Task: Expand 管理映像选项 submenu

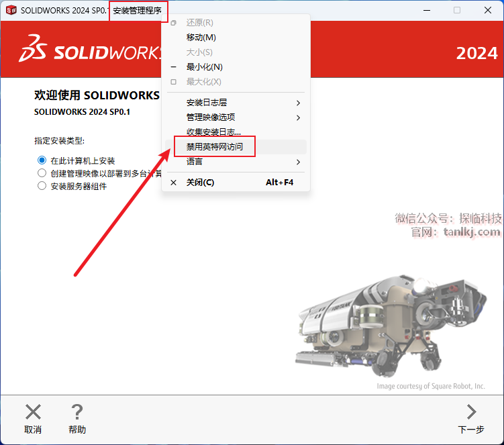Action: pyautogui.click(x=236, y=117)
